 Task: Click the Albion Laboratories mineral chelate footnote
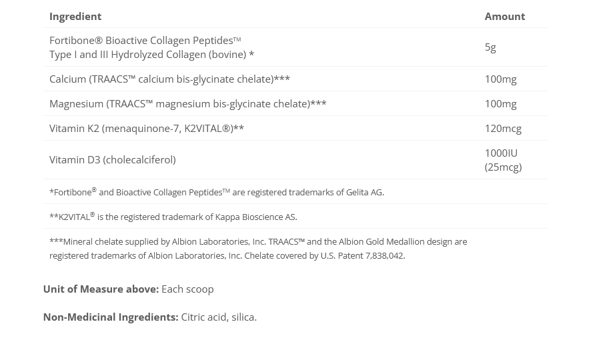(x=257, y=248)
